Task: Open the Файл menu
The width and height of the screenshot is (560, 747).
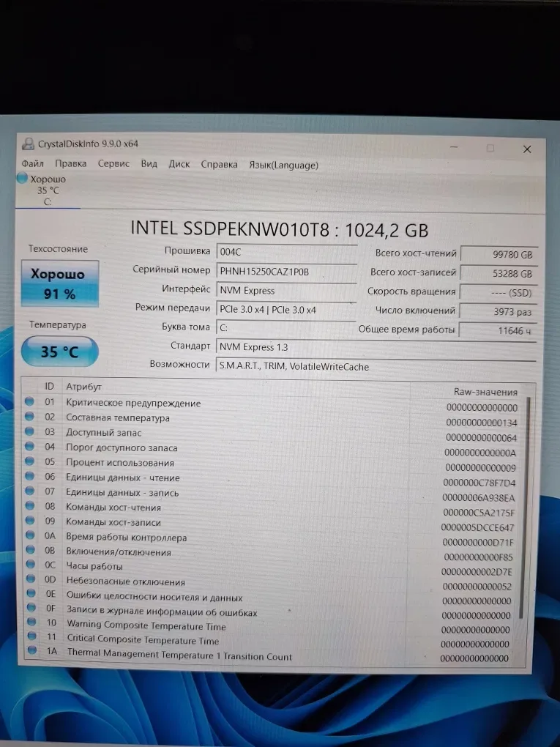Action: 33,163
